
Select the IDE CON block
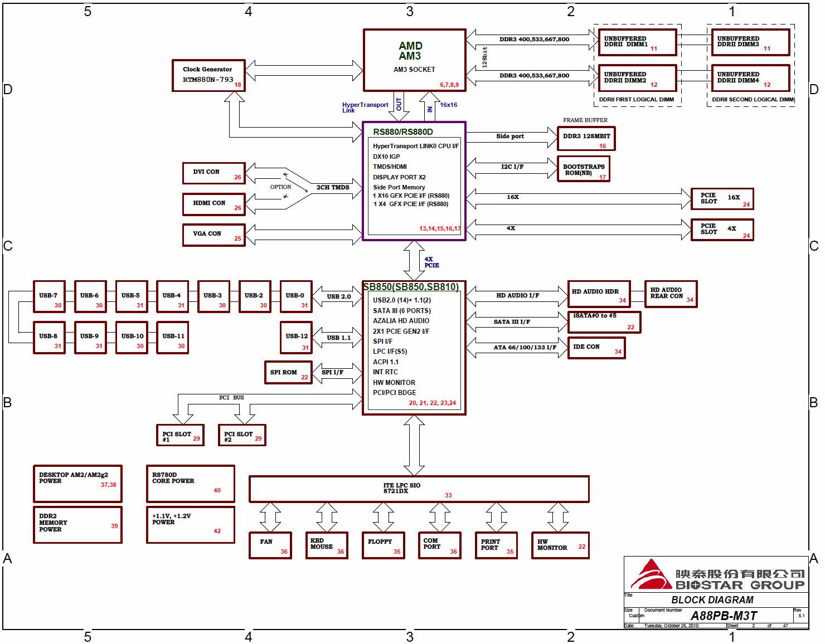click(596, 348)
